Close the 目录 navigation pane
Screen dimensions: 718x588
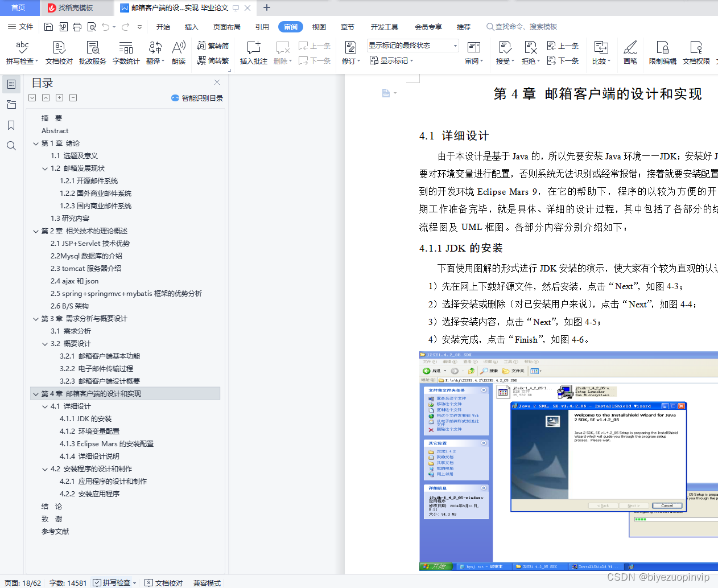[x=217, y=83]
